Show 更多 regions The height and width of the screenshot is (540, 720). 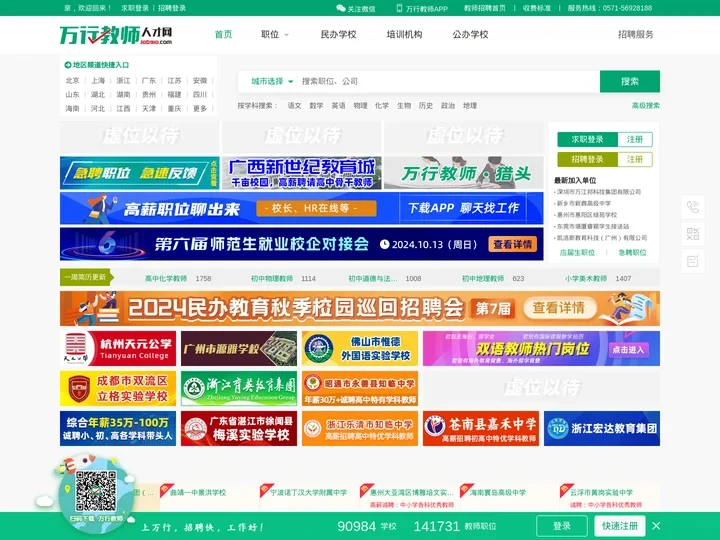pyautogui.click(x=200, y=108)
